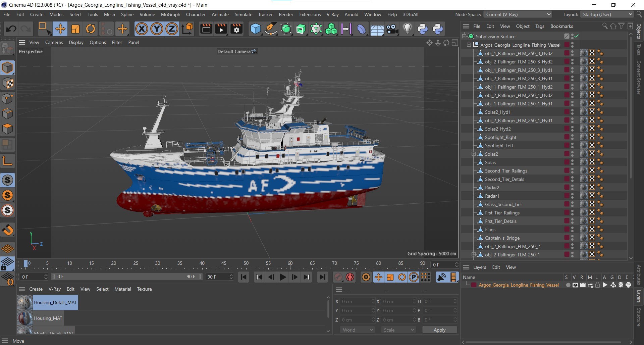
Task: Click the Undo arrow icon
Action: pos(11,29)
